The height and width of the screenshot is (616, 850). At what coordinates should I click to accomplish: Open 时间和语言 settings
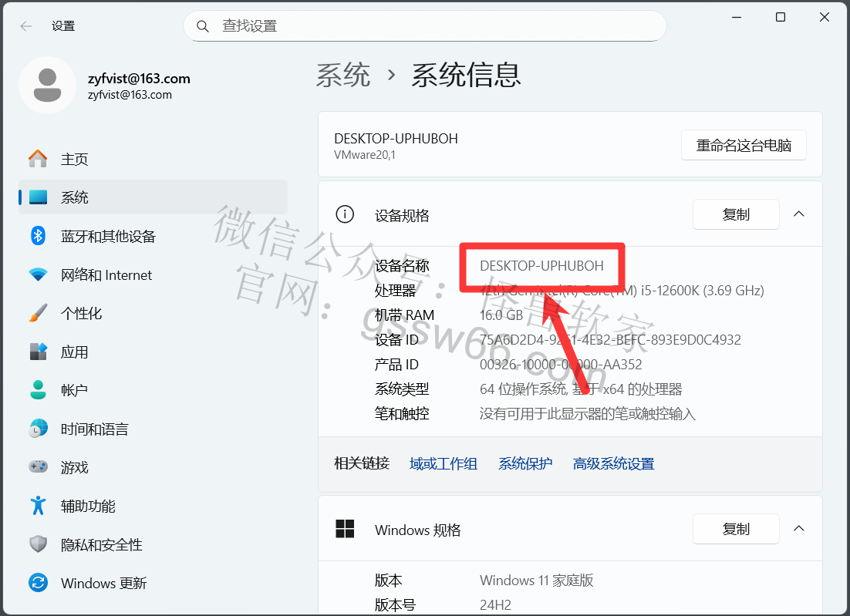(x=153, y=429)
